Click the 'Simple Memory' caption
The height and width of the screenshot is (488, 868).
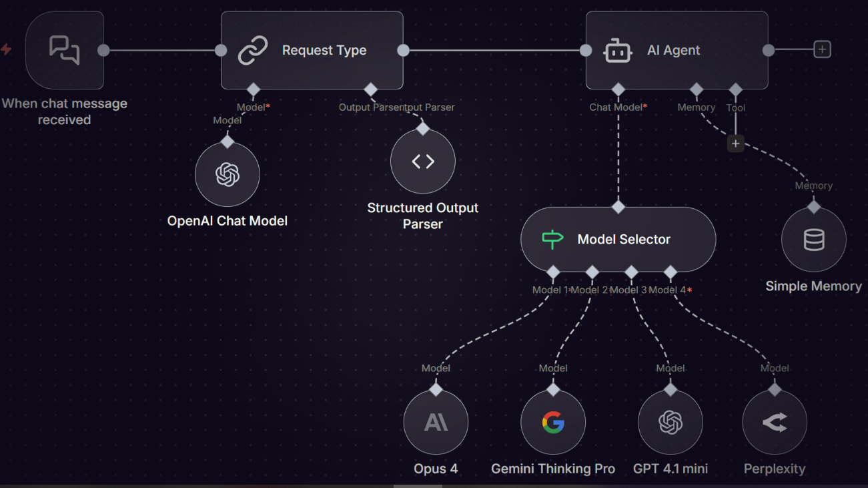(814, 286)
